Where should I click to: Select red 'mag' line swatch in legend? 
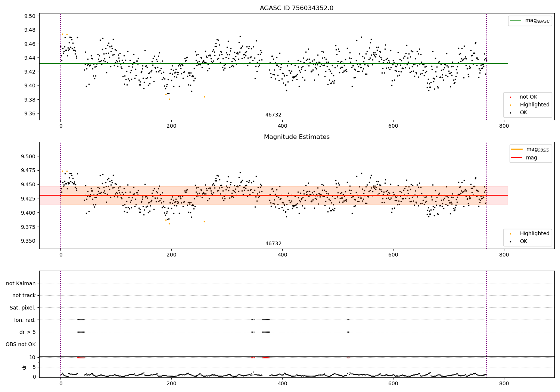tap(517, 158)
